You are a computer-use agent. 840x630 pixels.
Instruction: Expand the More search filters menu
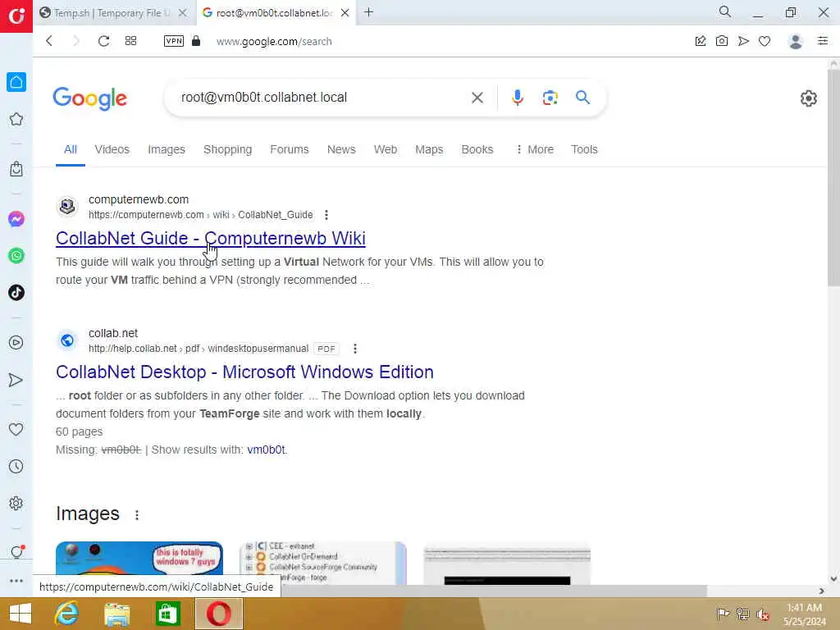[534, 149]
